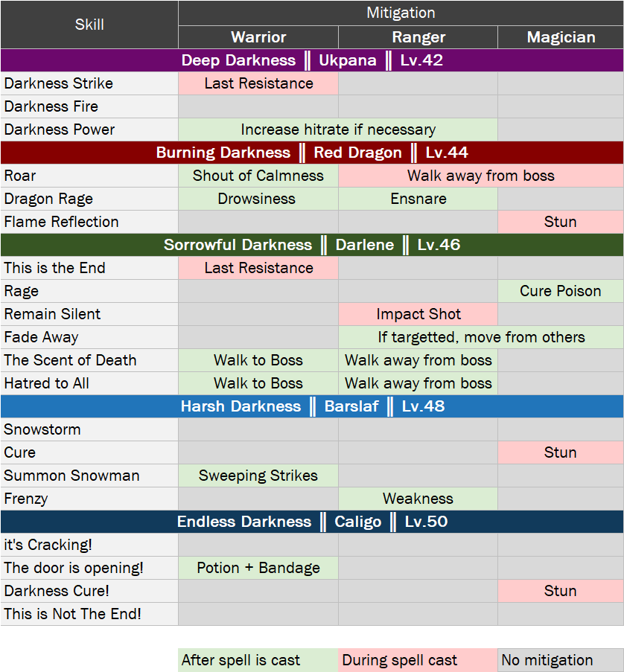Select the 'If targetted, move from others' cell
This screenshot has height=672, width=624.
[x=481, y=337]
